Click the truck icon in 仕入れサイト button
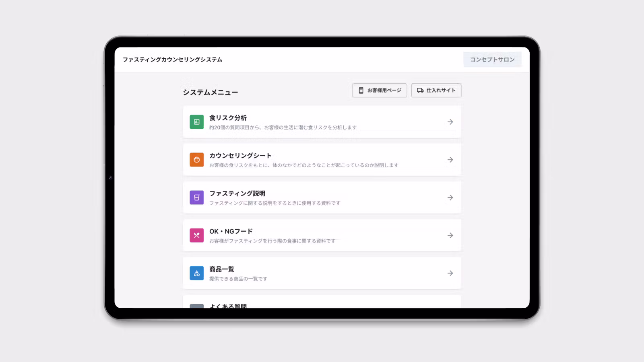Image resolution: width=644 pixels, height=362 pixels. (419, 90)
